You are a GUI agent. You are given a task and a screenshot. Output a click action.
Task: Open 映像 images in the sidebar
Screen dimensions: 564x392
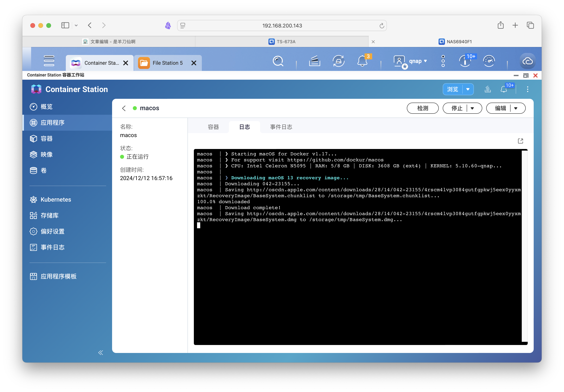coord(67,155)
